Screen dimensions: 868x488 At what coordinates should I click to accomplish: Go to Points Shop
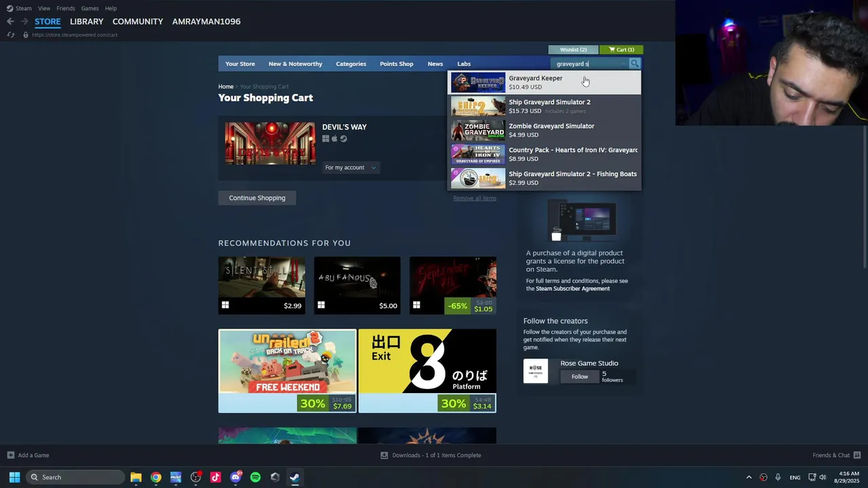click(397, 64)
